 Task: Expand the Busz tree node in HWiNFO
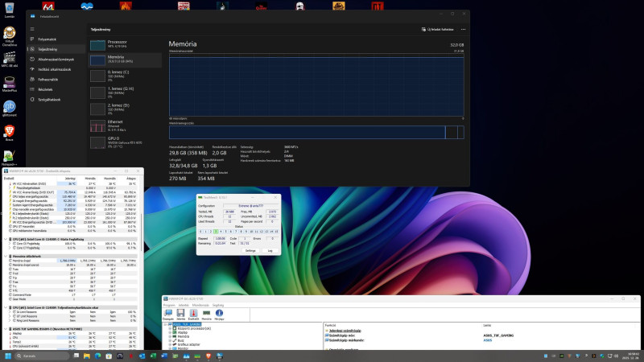click(x=170, y=340)
